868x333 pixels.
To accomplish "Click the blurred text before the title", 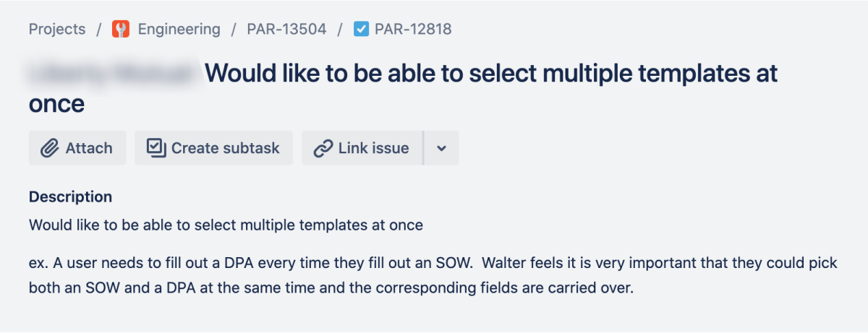I will pos(112,74).
